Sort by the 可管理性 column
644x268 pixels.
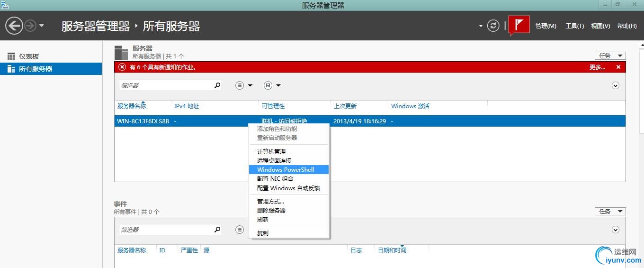[x=273, y=106]
